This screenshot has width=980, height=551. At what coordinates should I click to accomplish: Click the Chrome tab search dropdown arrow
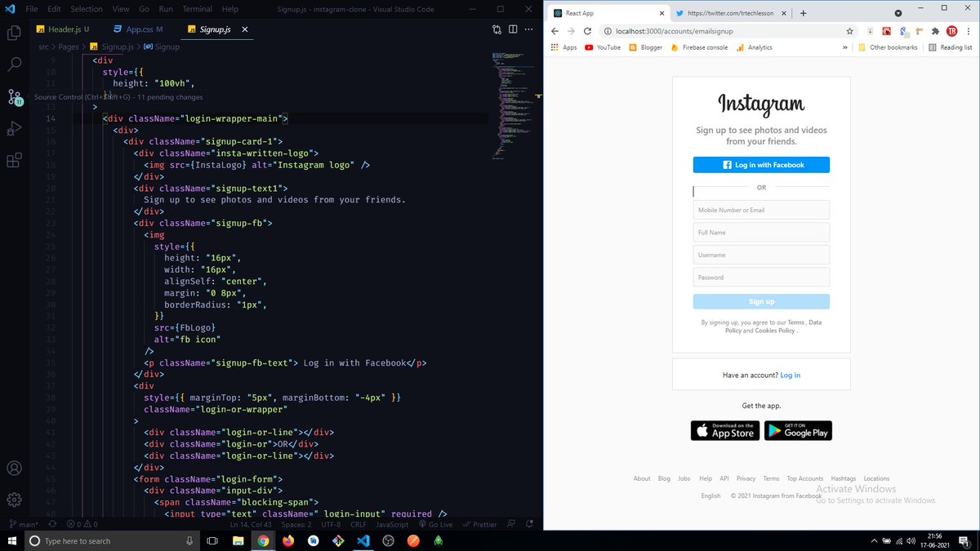coord(898,13)
